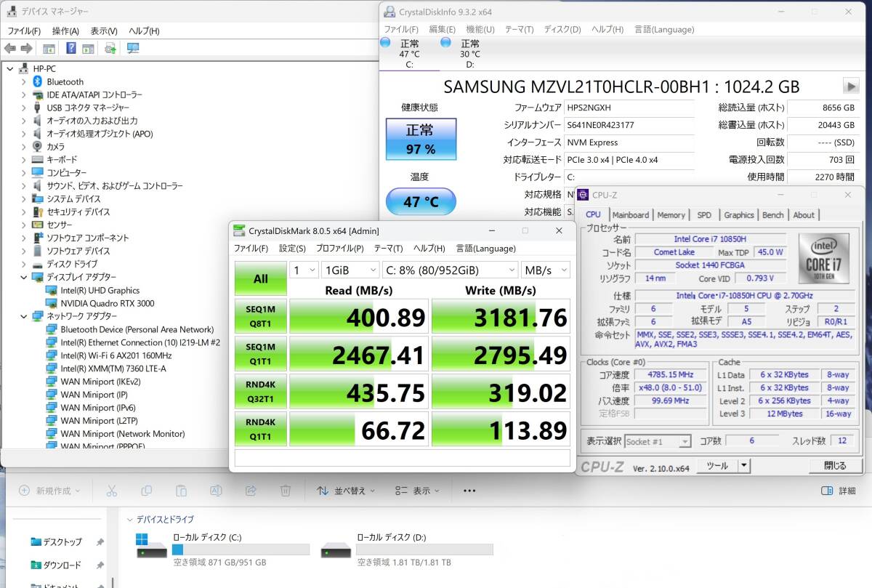This screenshot has height=588, width=872.
Task: Click the D: drive blue status circle in CrystalDiskInfo
Action: pos(445,42)
